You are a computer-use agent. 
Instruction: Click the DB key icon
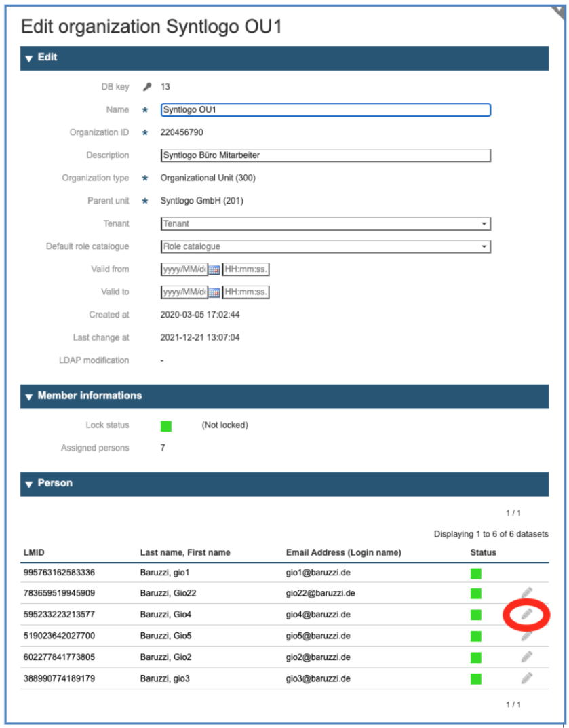(146, 87)
